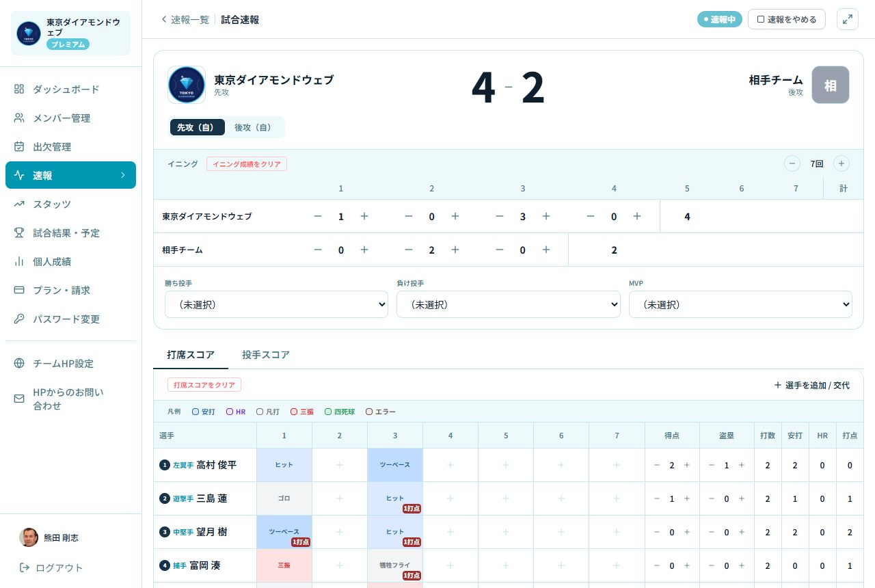875x588 pixels.
Task: Click 富岡 湊 inning 1 三振 cell
Action: tap(284, 565)
